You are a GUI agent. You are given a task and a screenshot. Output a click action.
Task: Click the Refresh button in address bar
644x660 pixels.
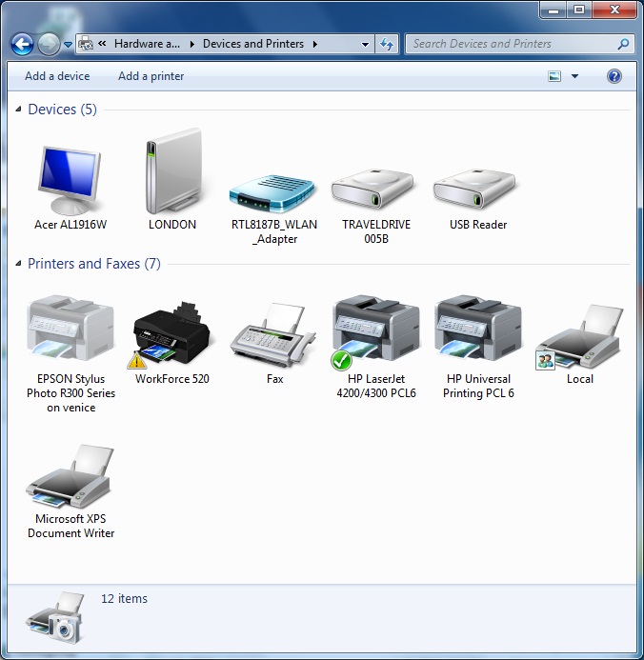point(387,44)
